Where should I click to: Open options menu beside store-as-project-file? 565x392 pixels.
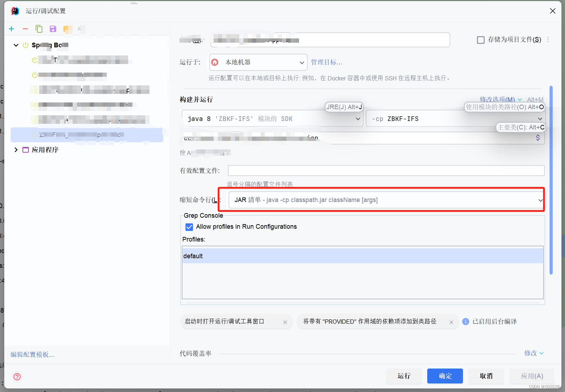(x=548, y=39)
